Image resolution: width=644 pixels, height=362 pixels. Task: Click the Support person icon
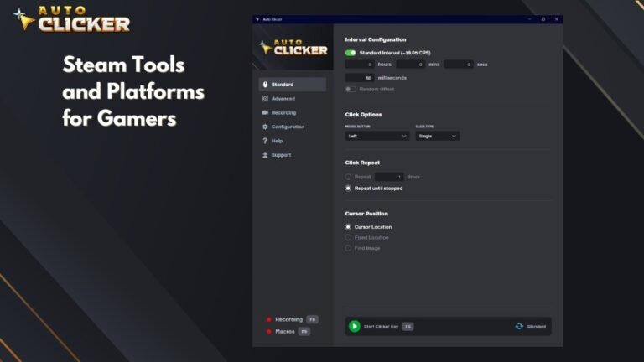pos(265,155)
